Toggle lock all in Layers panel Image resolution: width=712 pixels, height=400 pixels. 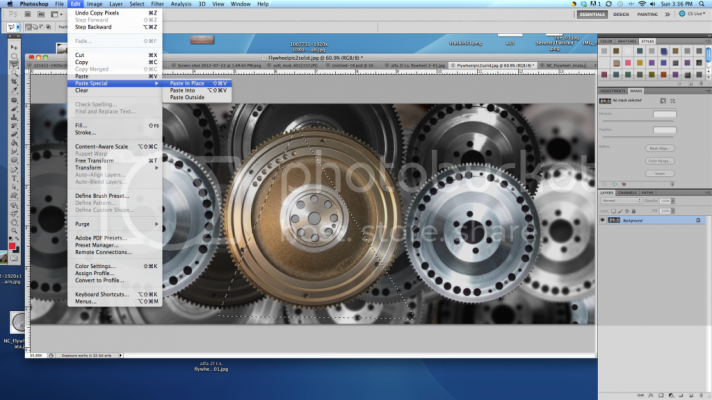(634, 211)
